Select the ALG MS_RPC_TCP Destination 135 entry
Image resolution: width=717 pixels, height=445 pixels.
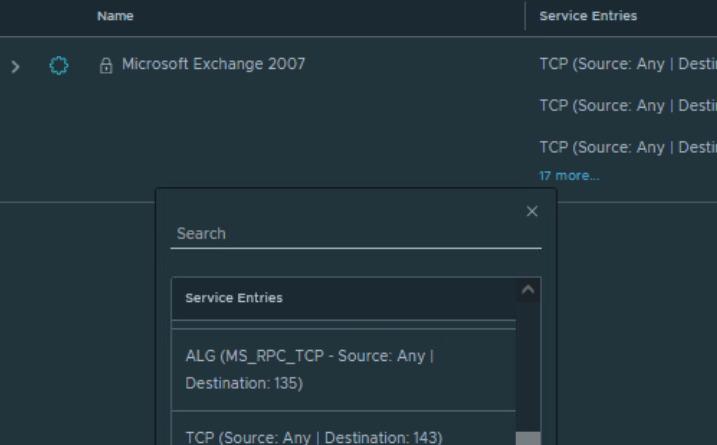344,370
